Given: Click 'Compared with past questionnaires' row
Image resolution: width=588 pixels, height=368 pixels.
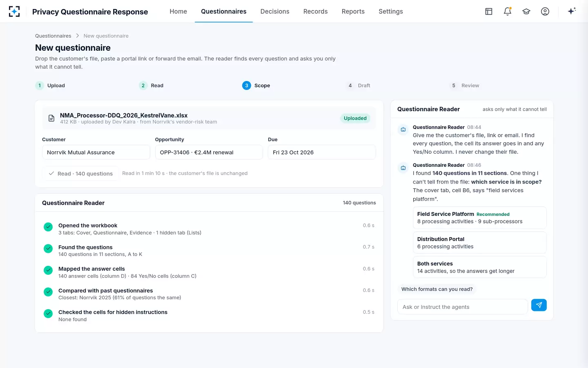Looking at the screenshot, I should pos(209,294).
